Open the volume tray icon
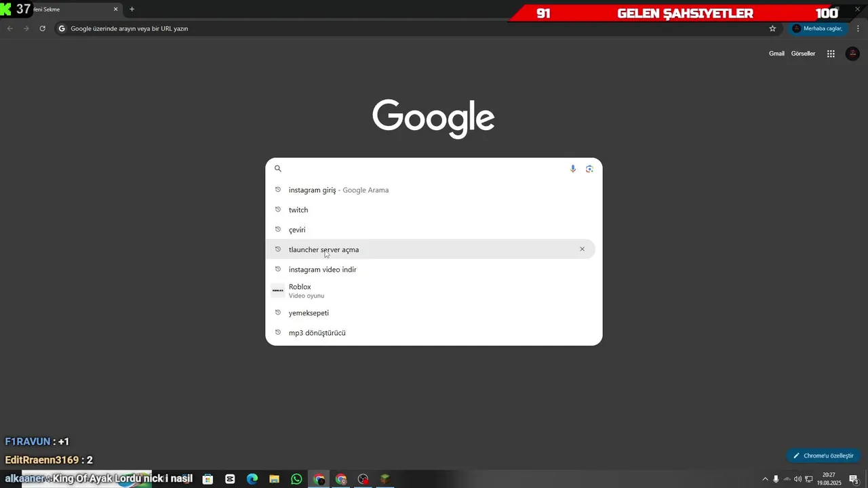868x488 pixels. coord(797,479)
